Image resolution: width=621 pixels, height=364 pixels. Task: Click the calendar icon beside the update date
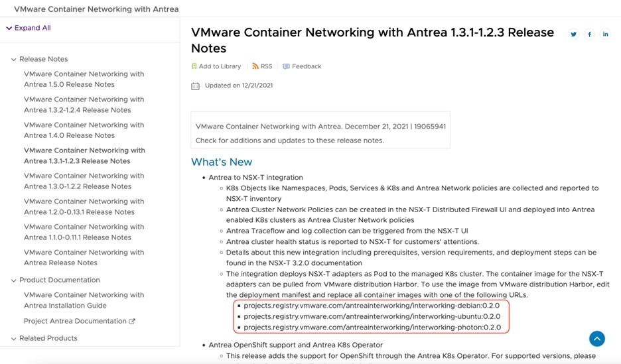[195, 86]
